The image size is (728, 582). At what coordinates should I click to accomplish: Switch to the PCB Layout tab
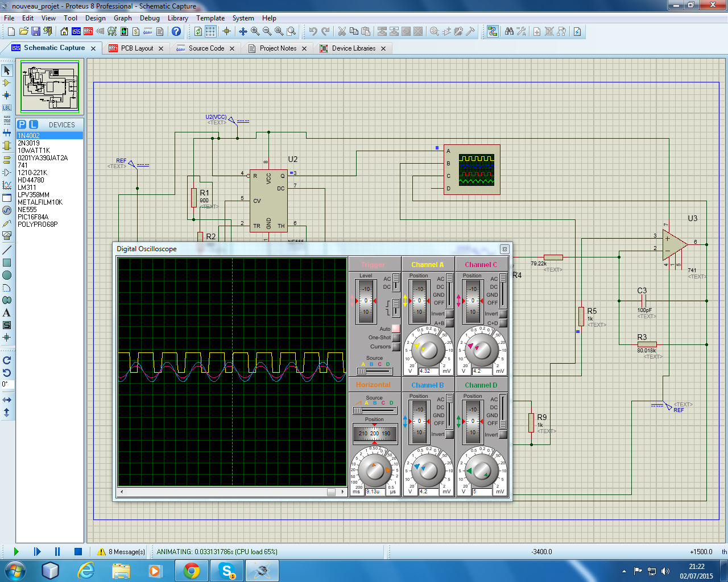coord(137,48)
